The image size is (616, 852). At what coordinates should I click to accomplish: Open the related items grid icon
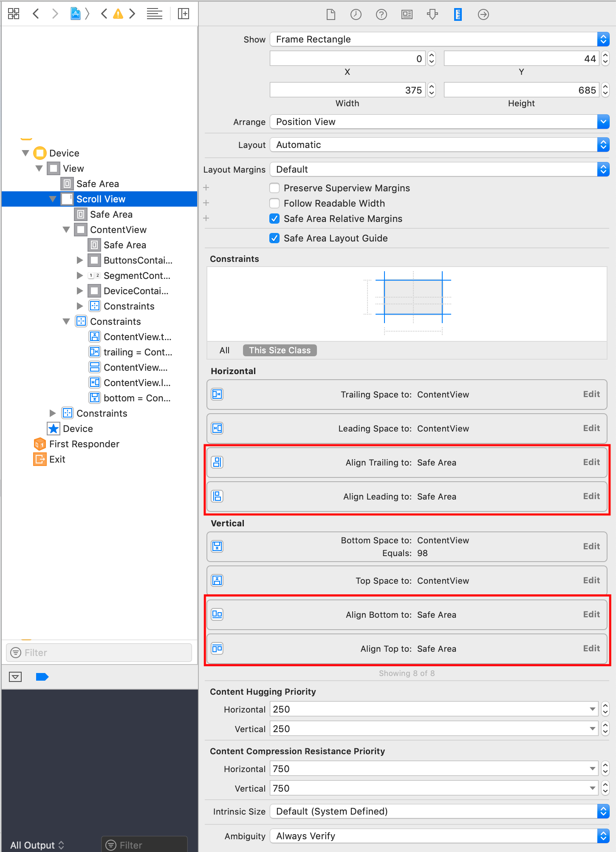point(14,14)
